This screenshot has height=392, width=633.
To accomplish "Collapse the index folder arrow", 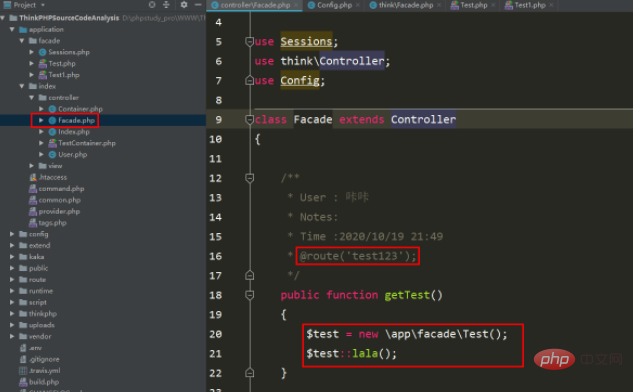I will click(22, 86).
